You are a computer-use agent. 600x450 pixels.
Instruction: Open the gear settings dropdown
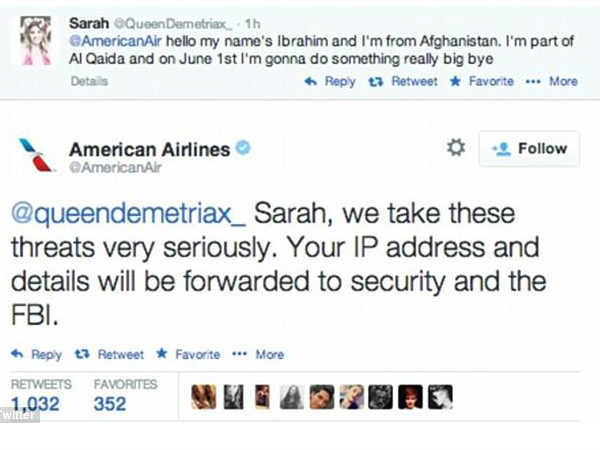pos(456,148)
